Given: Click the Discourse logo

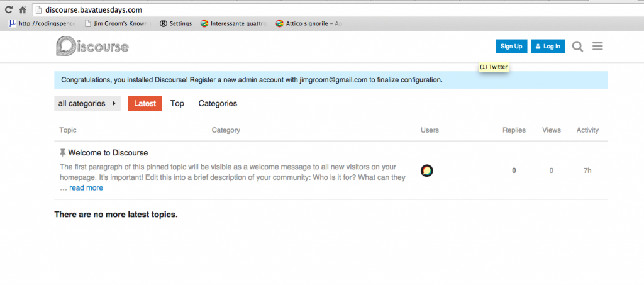Looking at the screenshot, I should click(92, 46).
